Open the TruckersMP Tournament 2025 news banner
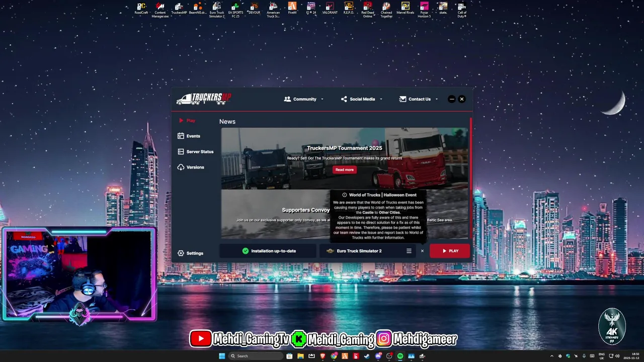The image size is (644, 362). click(345, 158)
